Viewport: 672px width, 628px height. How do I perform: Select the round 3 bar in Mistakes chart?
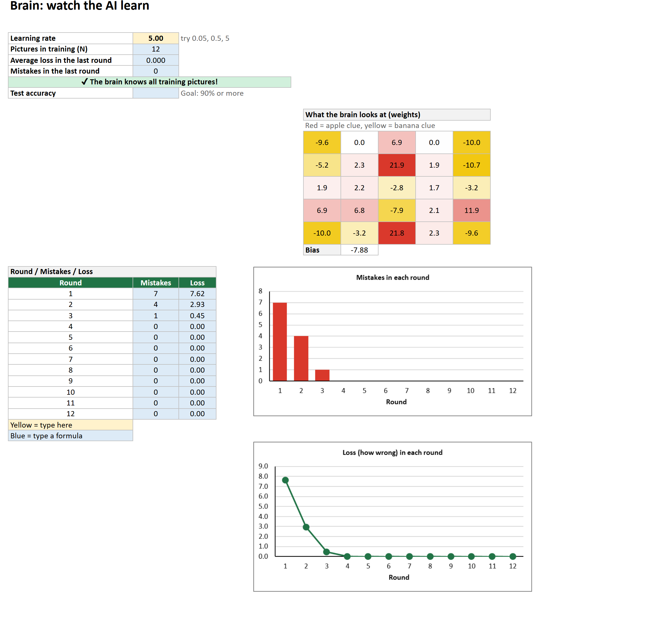322,375
